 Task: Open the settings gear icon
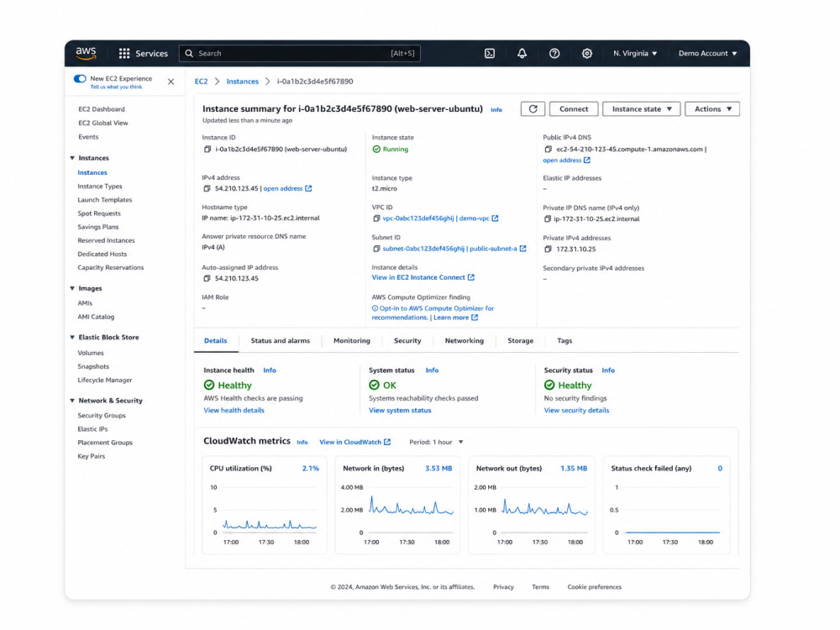(587, 53)
